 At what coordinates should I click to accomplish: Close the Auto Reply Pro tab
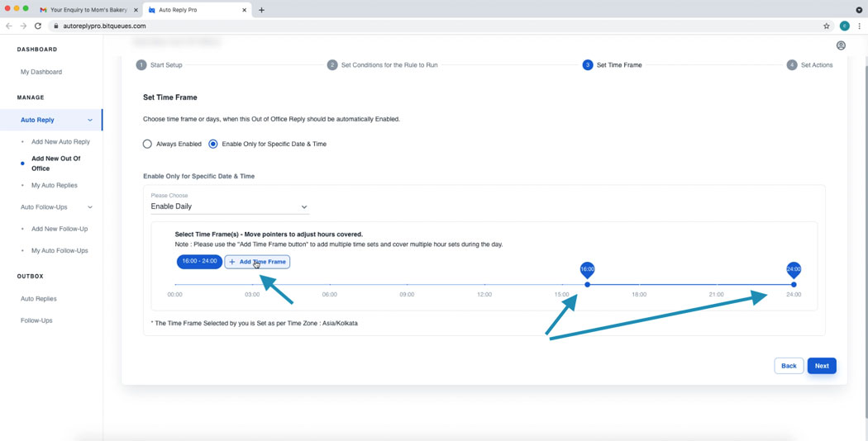click(x=246, y=10)
